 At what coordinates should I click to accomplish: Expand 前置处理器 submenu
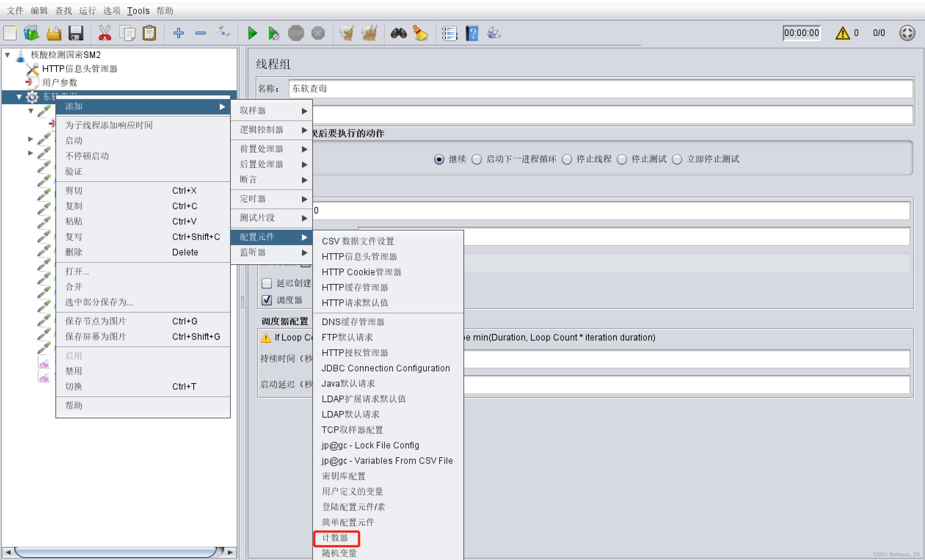pyautogui.click(x=272, y=149)
